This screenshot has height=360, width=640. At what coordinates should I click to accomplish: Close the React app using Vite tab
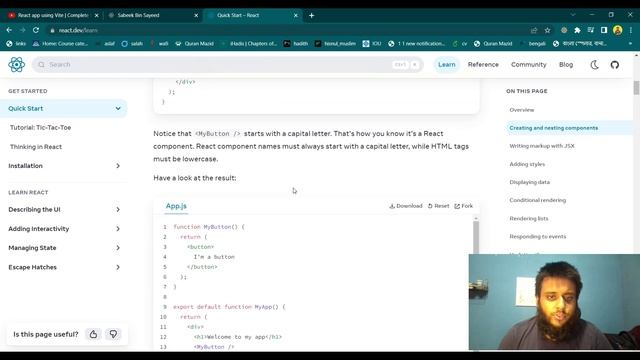[x=96, y=15]
